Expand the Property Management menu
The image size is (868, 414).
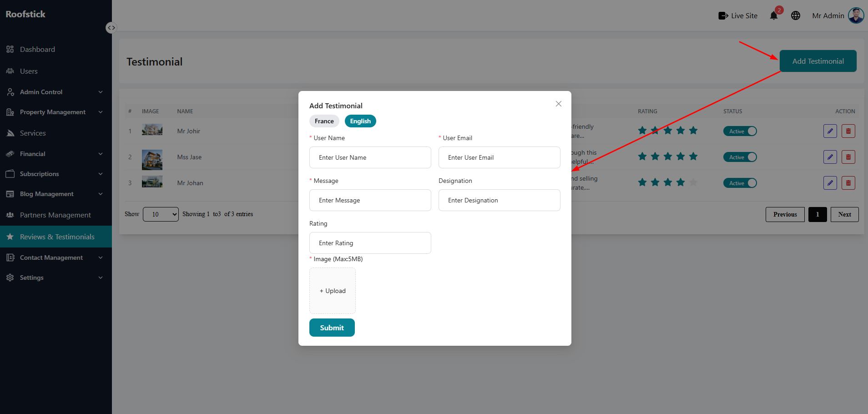pos(56,112)
